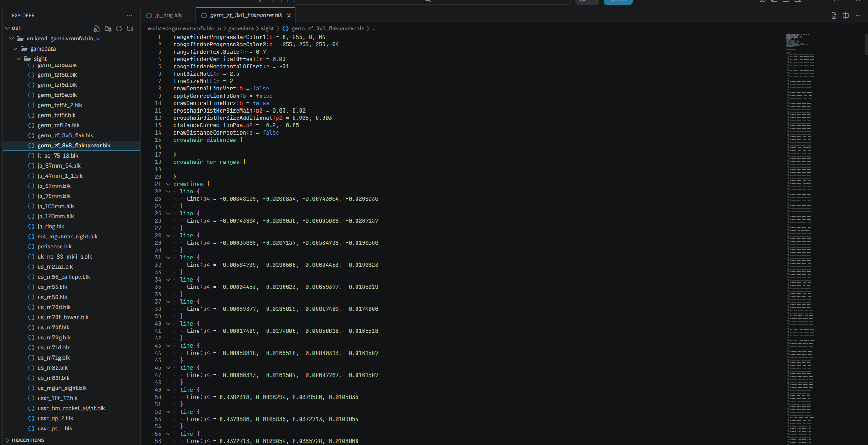The width and height of the screenshot is (868, 445).
Task: Open us_m55_calliope.blk from the file tree
Action: (x=71, y=277)
